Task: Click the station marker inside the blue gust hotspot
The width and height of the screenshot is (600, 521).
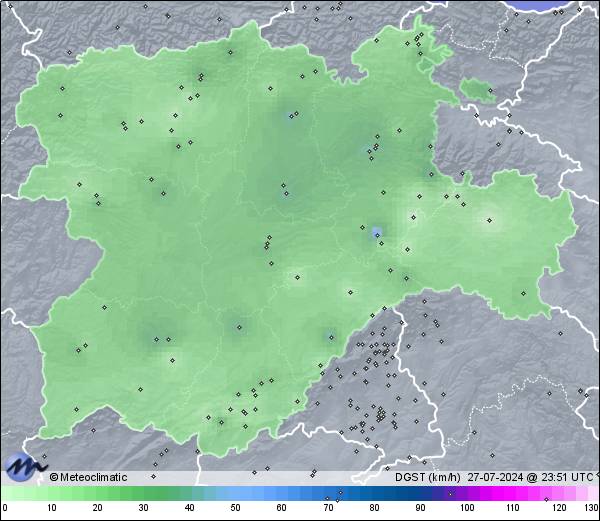Action: (377, 235)
